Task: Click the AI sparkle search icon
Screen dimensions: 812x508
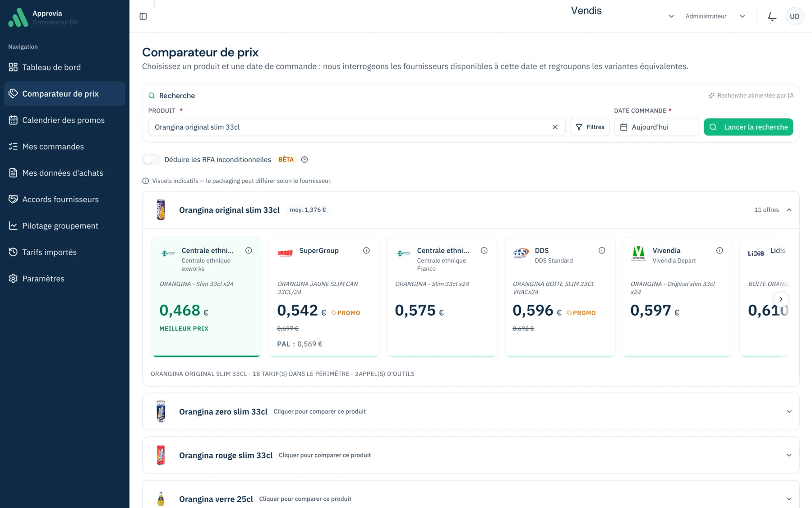Action: (x=711, y=96)
